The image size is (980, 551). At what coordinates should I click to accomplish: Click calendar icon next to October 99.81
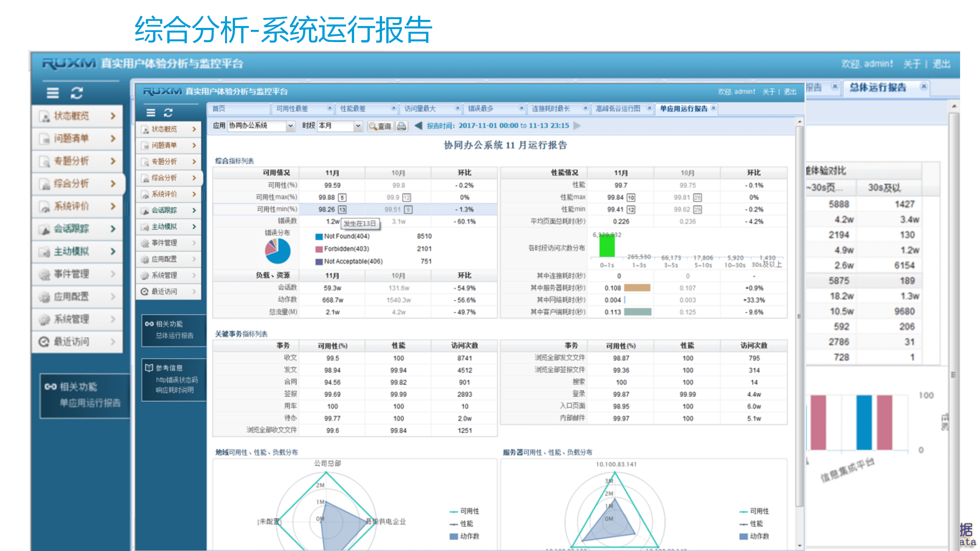pyautogui.click(x=697, y=197)
